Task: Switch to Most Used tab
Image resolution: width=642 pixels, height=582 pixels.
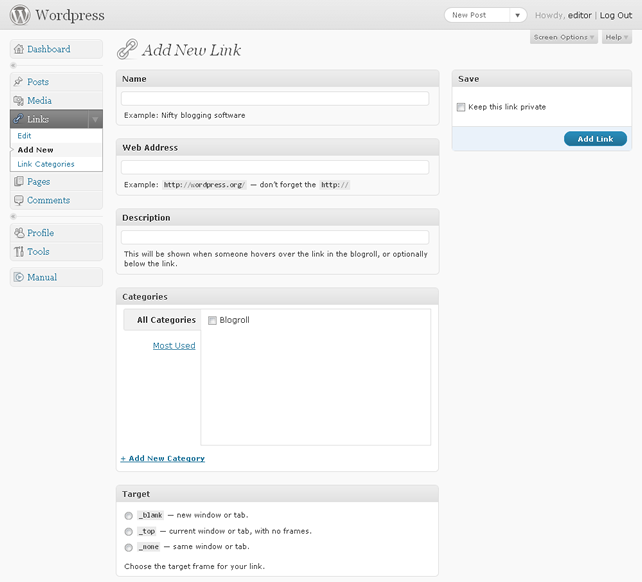Action: [174, 346]
